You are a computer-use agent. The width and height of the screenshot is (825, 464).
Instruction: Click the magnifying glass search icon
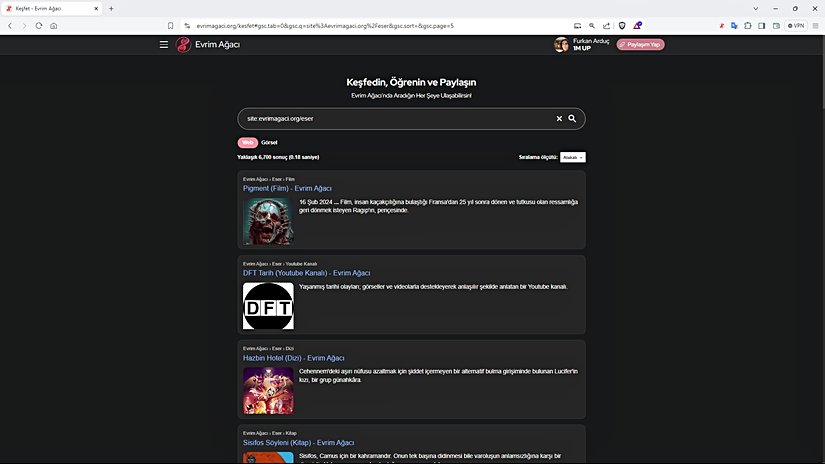tap(573, 119)
